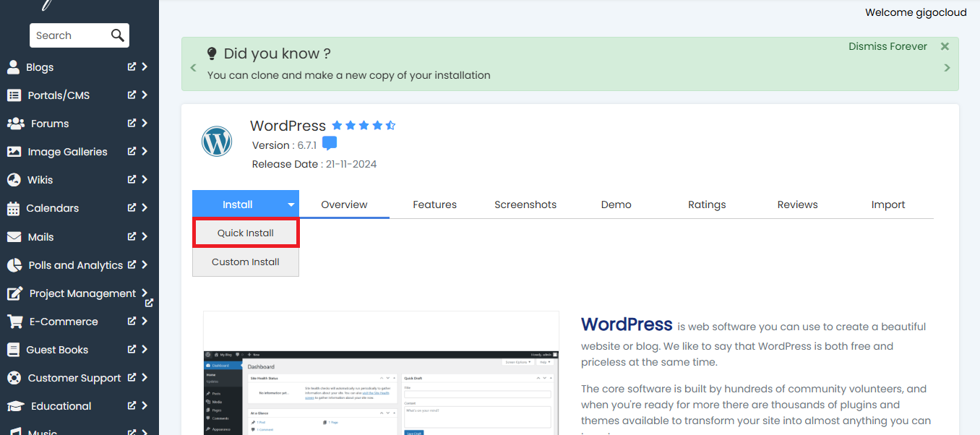Expand the Image Galleries chevron
Screen dimensions: 980x435
point(145,151)
